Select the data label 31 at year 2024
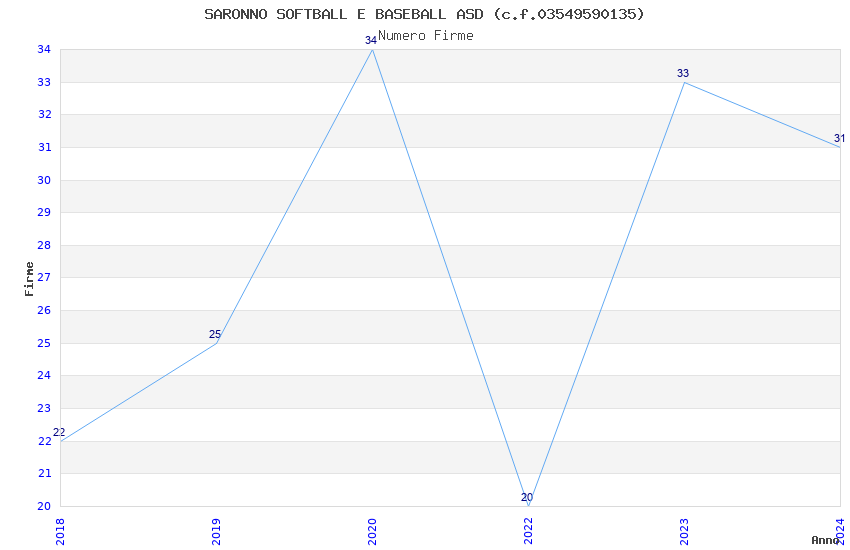The image size is (850, 550). [x=839, y=138]
